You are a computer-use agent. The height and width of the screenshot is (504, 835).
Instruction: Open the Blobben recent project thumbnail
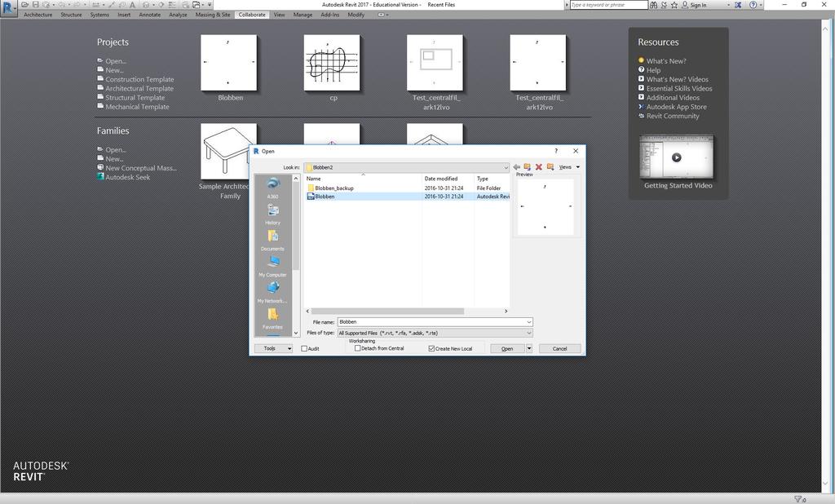click(x=229, y=63)
